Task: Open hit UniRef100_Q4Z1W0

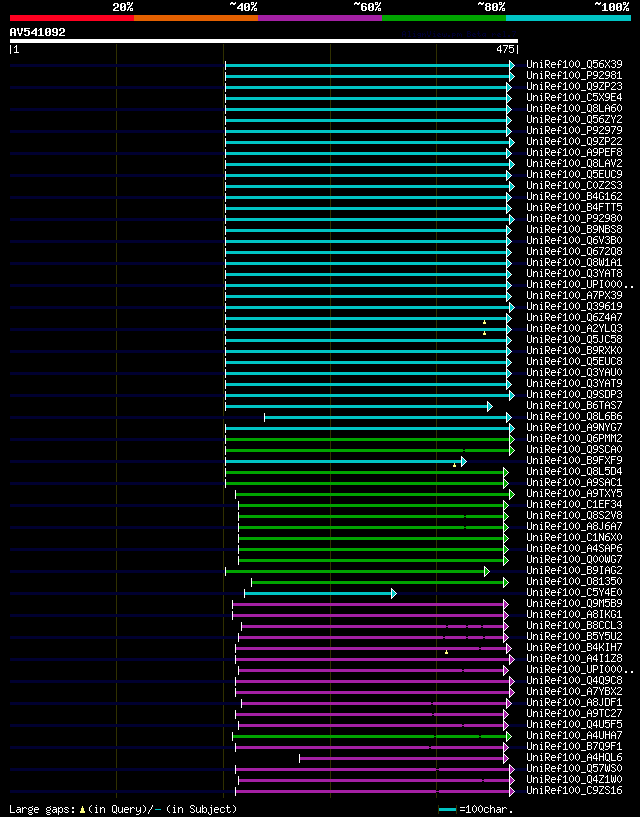Action: pyautogui.click(x=574, y=779)
